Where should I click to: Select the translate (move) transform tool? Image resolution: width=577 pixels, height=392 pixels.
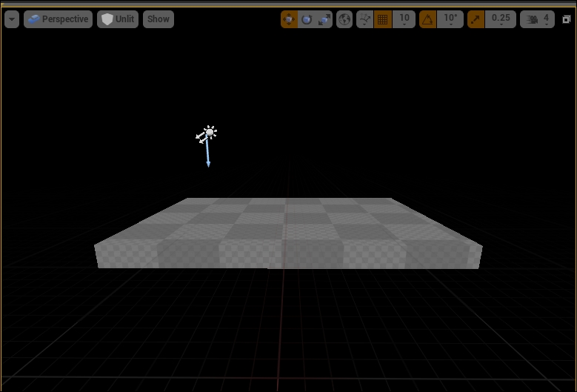pyautogui.click(x=289, y=19)
